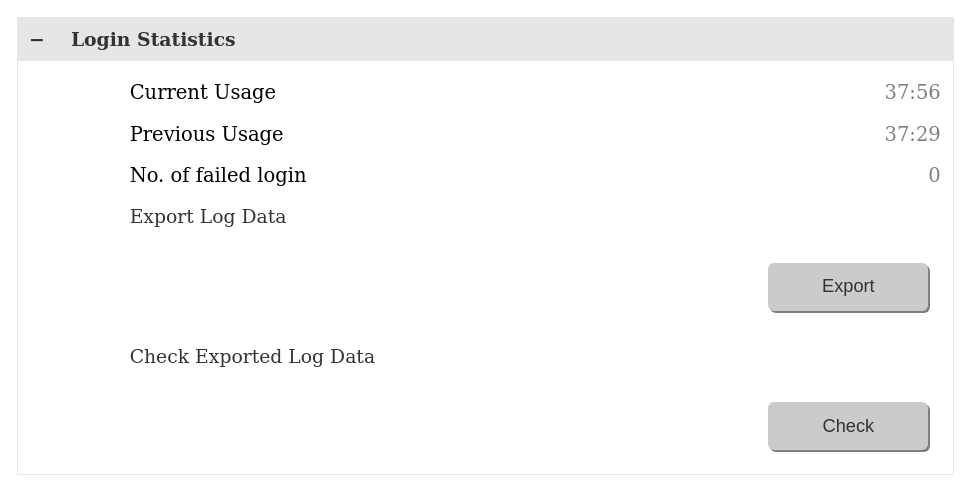Image resolution: width=974 pixels, height=491 pixels.
Task: Collapse the Login Statistics section
Action: (37, 40)
